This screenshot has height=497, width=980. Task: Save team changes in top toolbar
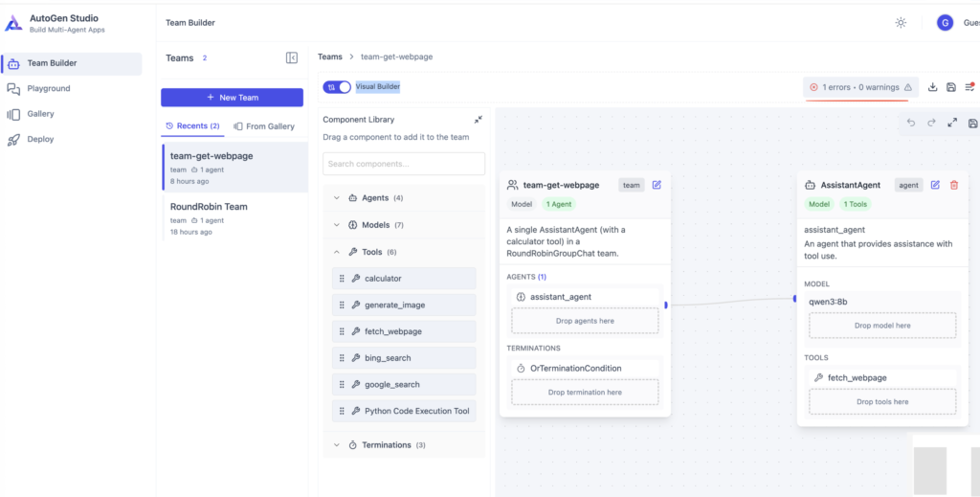click(x=951, y=87)
